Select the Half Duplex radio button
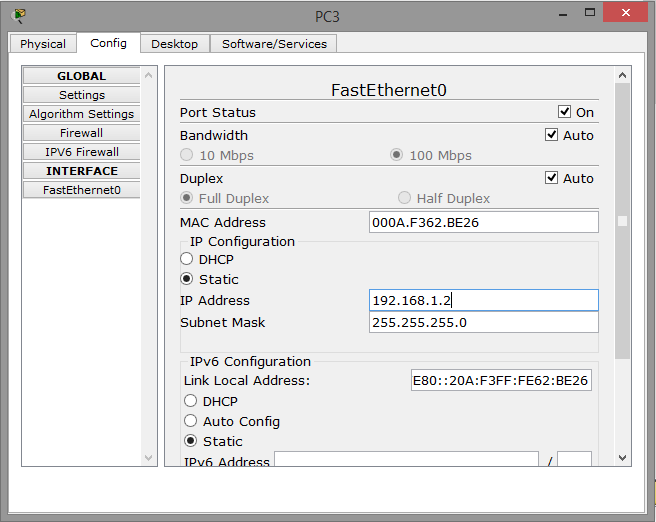Screen dimensions: 656x522 [x=404, y=197]
